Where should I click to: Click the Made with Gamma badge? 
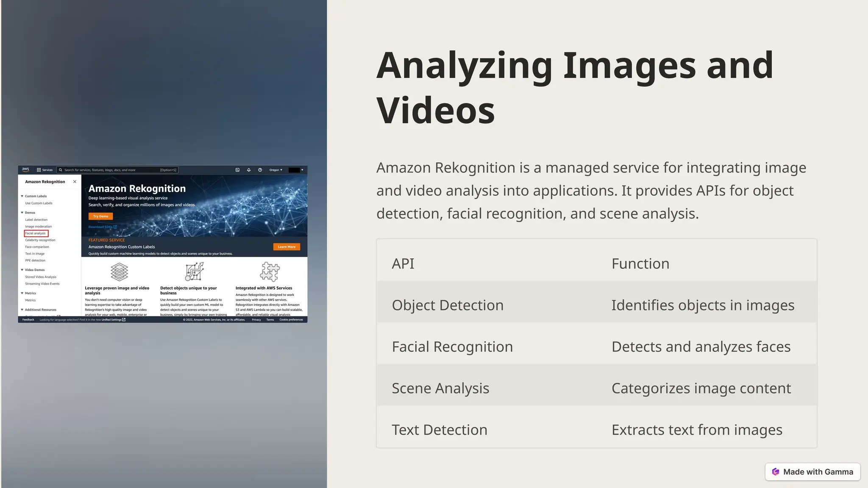pyautogui.click(x=812, y=472)
